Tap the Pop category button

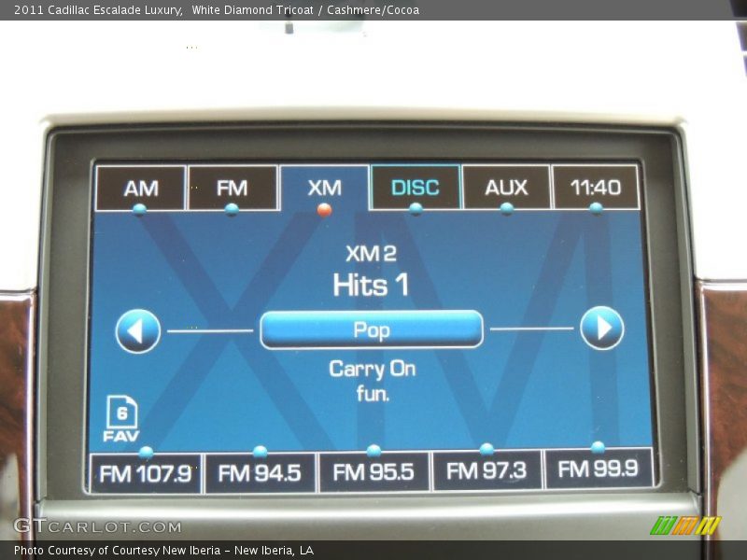(372, 329)
